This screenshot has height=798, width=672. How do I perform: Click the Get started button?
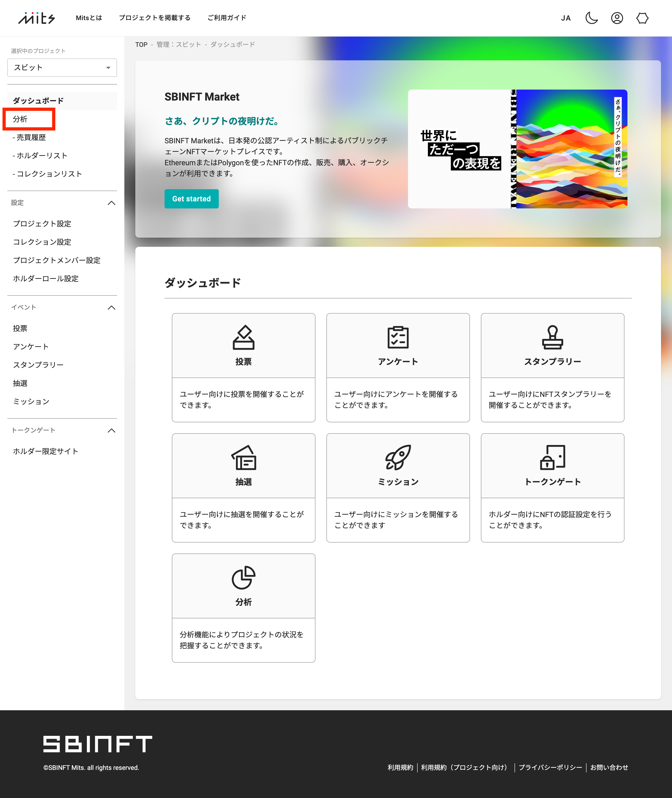coord(192,199)
